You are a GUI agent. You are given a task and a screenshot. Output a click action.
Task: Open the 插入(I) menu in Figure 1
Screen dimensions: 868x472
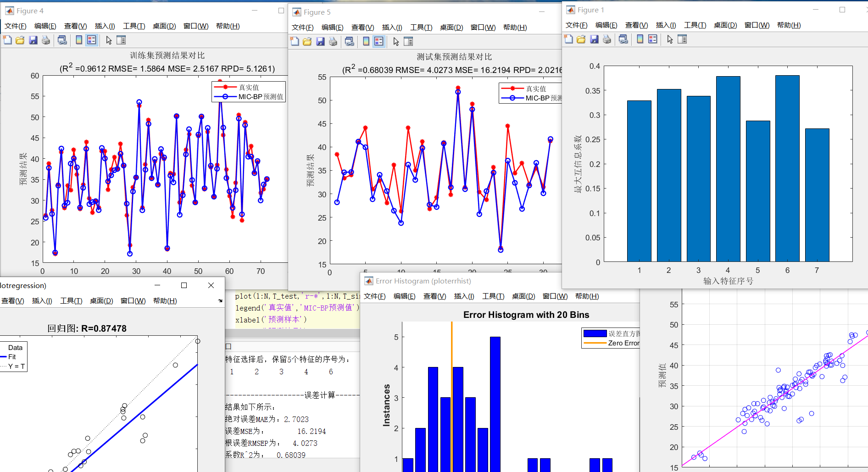pos(665,25)
